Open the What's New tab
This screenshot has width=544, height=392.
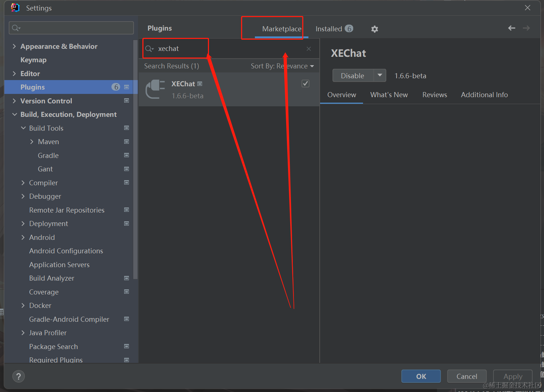coord(389,95)
